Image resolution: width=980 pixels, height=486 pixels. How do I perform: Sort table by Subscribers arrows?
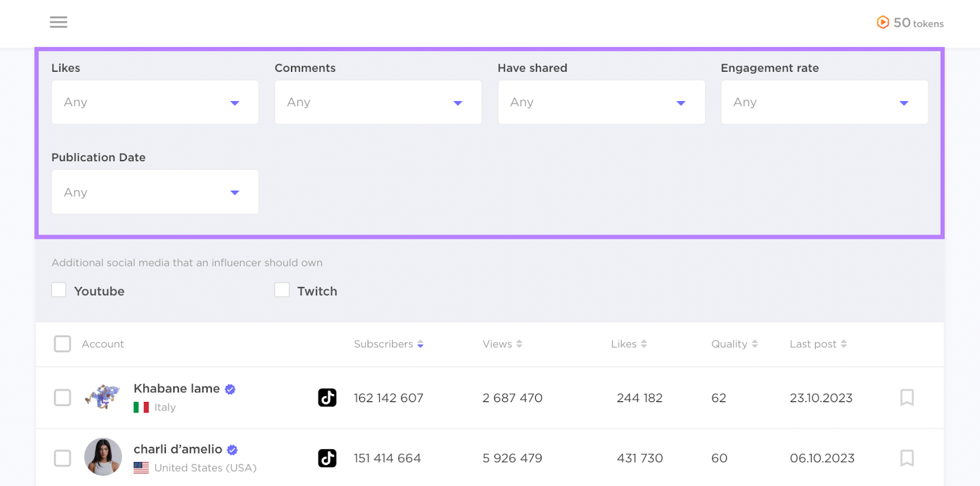click(x=420, y=344)
